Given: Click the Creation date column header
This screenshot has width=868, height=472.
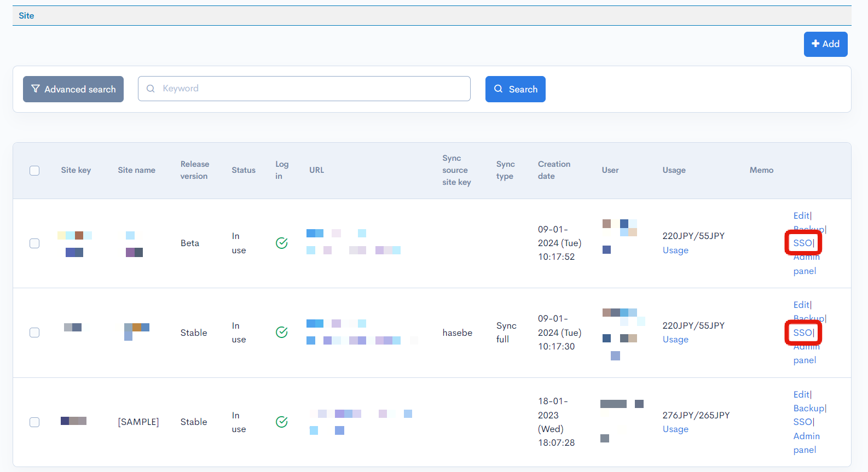Looking at the screenshot, I should (554, 170).
